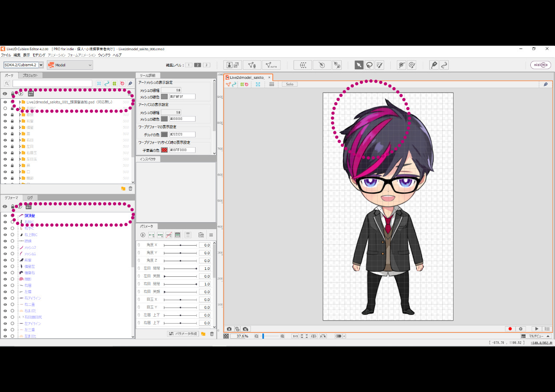Screen dimensions: 555x392
Task: Click the play button under canvas
Action: point(537,329)
